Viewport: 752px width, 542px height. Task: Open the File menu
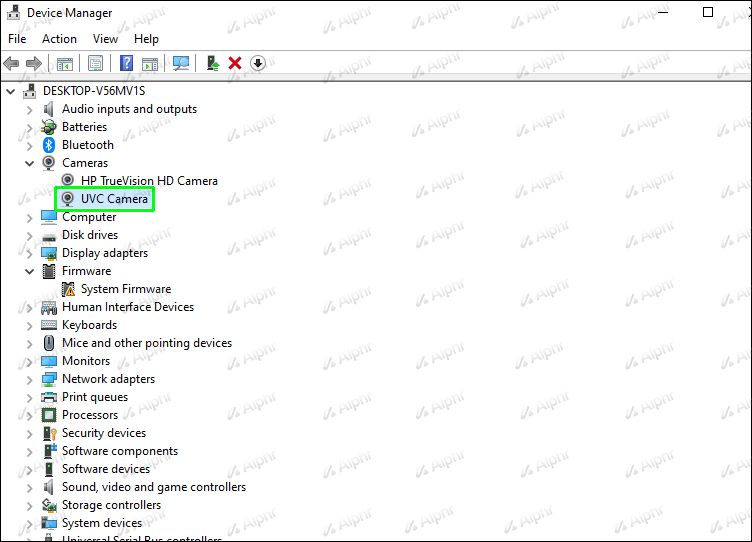click(17, 39)
